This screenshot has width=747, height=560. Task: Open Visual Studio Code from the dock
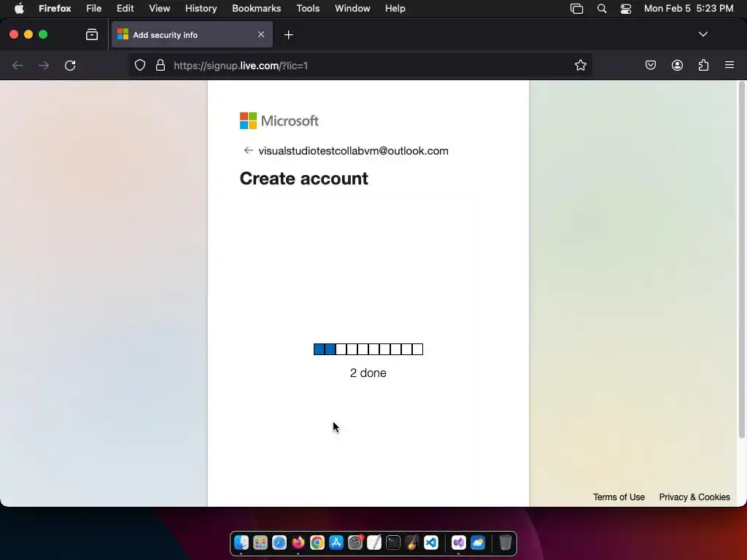click(x=431, y=542)
